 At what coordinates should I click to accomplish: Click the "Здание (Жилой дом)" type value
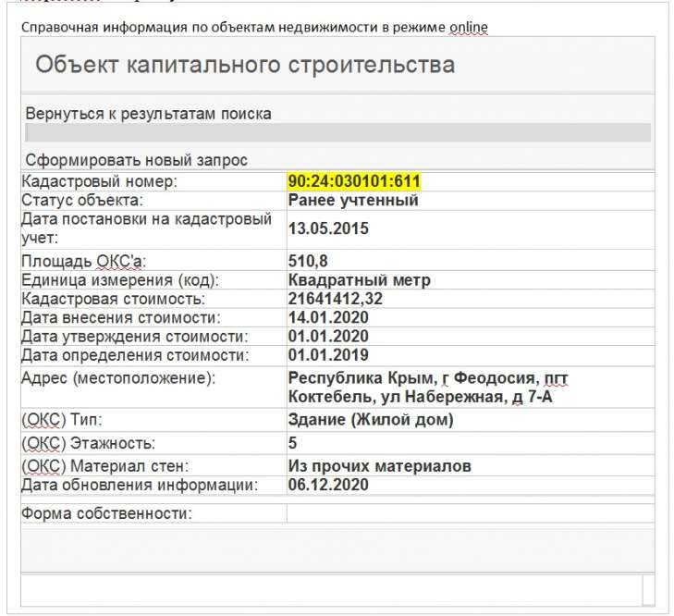(x=371, y=420)
